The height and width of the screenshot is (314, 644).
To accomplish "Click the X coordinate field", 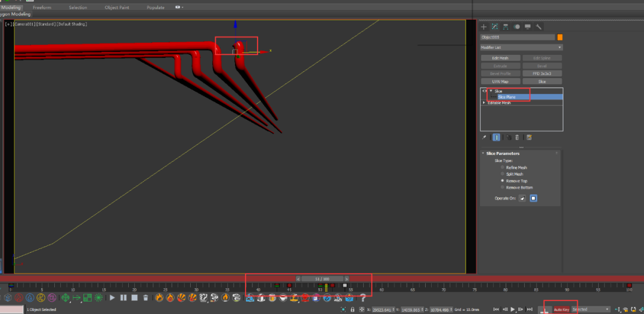I will (x=383, y=309).
